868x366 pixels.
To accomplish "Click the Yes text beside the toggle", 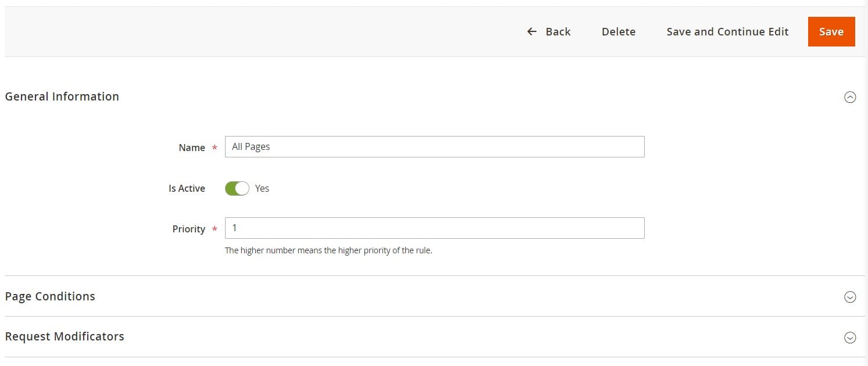I will click(262, 188).
